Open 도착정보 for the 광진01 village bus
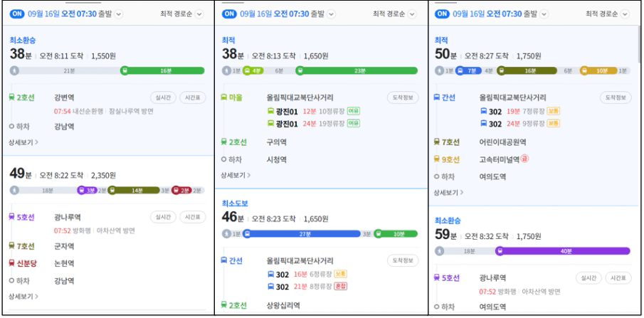644x318 pixels. click(403, 97)
